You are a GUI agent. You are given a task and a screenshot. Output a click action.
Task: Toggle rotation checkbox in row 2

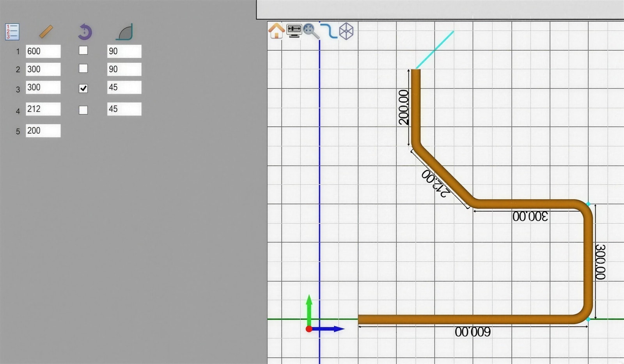click(83, 69)
